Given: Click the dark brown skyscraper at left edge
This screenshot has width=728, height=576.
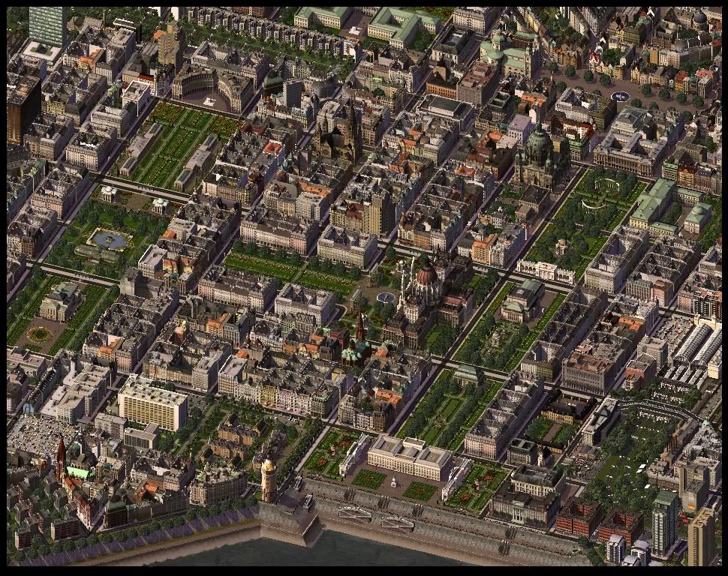Looking at the screenshot, I should [23, 110].
